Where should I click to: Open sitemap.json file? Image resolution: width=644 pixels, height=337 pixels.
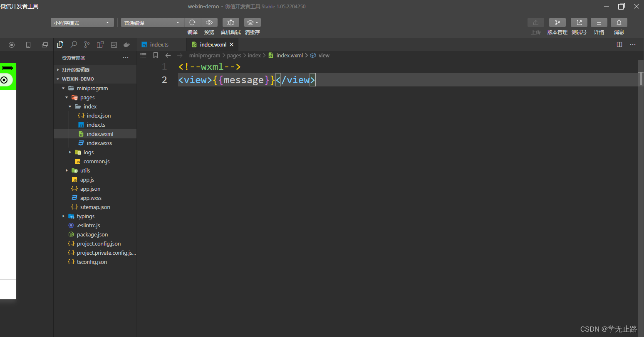(95, 207)
